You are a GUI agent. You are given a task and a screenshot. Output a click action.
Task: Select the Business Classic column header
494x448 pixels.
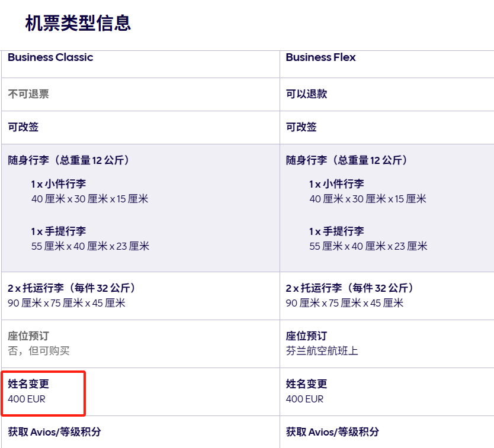[50, 57]
